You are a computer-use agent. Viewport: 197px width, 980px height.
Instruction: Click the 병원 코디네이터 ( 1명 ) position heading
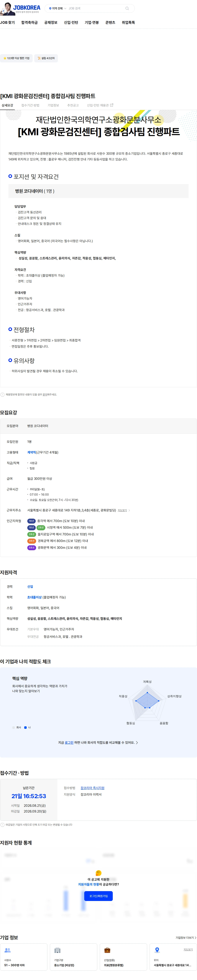coord(35,191)
